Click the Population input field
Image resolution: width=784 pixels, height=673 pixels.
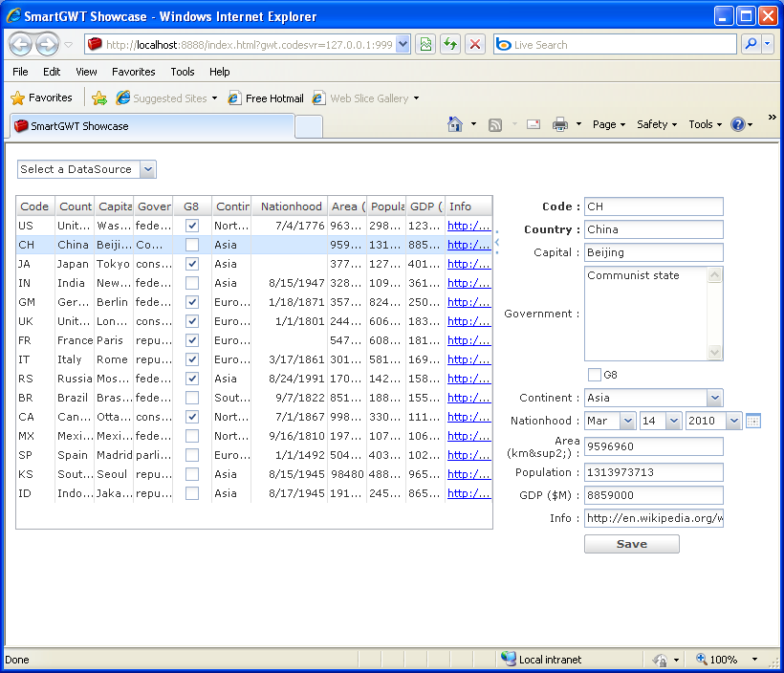pos(654,472)
